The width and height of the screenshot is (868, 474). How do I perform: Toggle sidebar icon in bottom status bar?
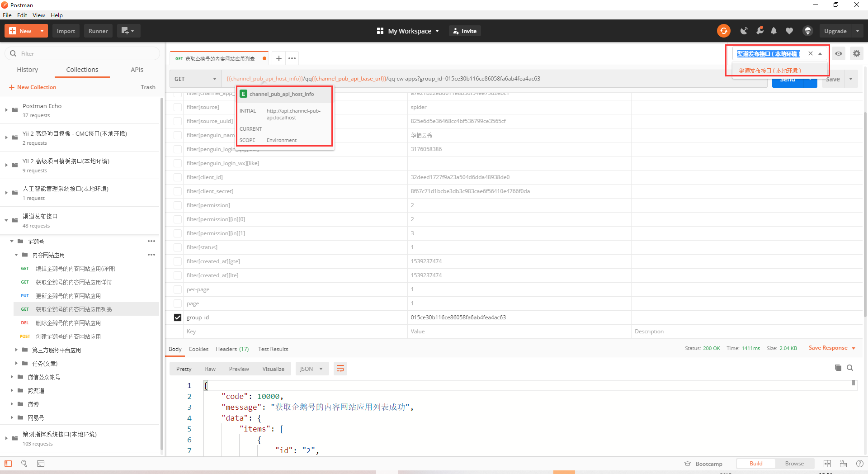click(8, 464)
